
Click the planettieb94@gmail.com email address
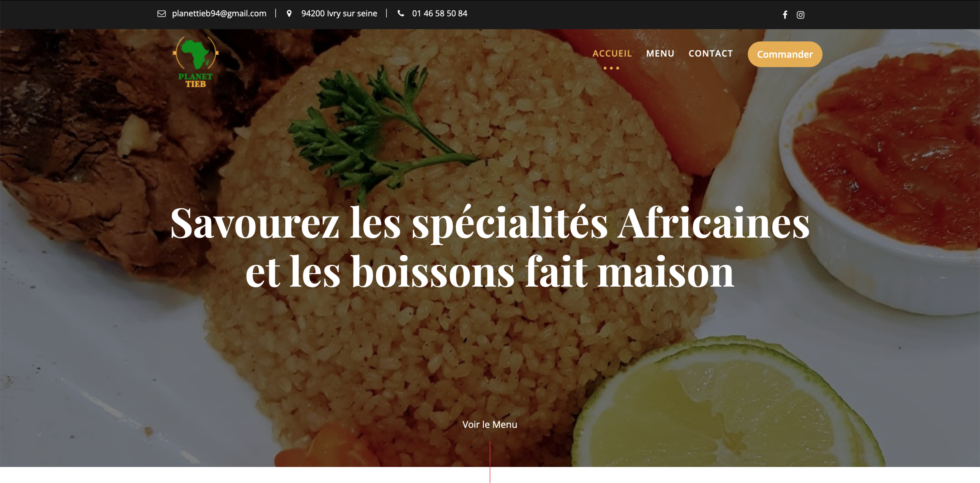219,13
